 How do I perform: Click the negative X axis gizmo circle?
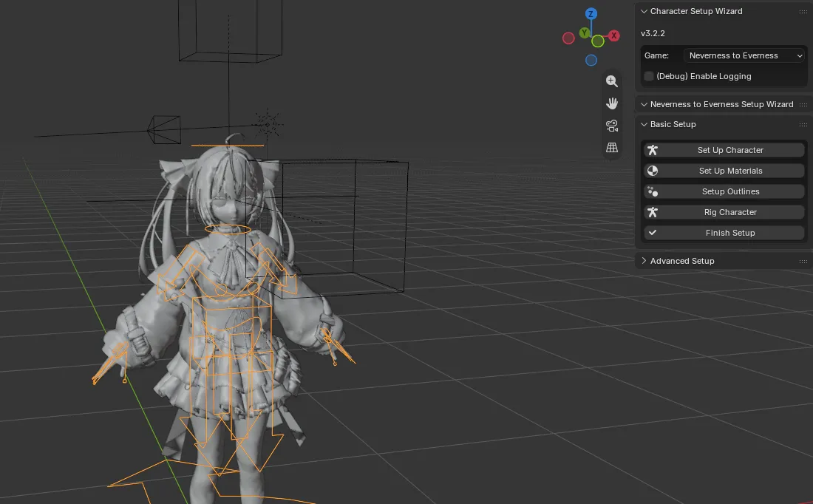click(x=568, y=38)
